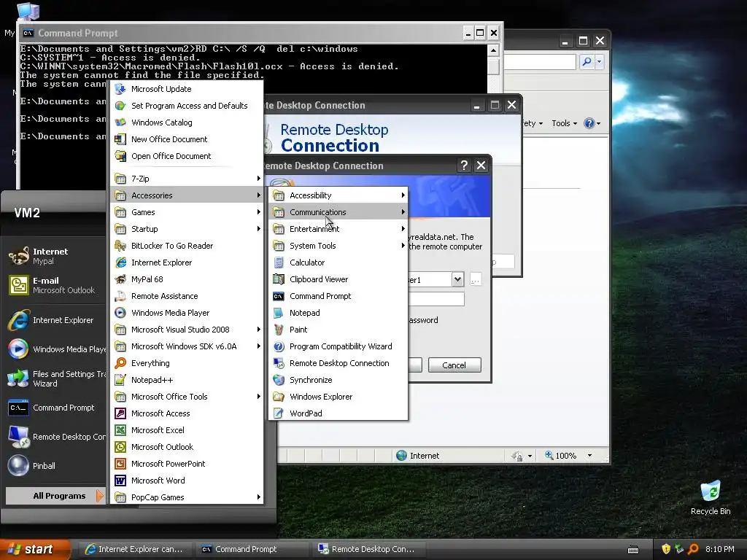This screenshot has width=747, height=560.
Task: Launch Open Office Document
Action: [187, 156]
